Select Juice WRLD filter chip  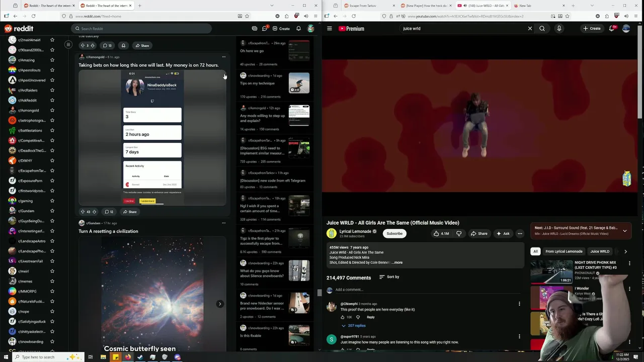(x=600, y=251)
